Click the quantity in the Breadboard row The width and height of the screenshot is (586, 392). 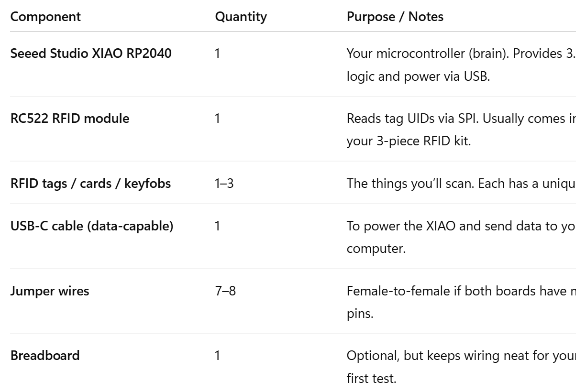(218, 356)
